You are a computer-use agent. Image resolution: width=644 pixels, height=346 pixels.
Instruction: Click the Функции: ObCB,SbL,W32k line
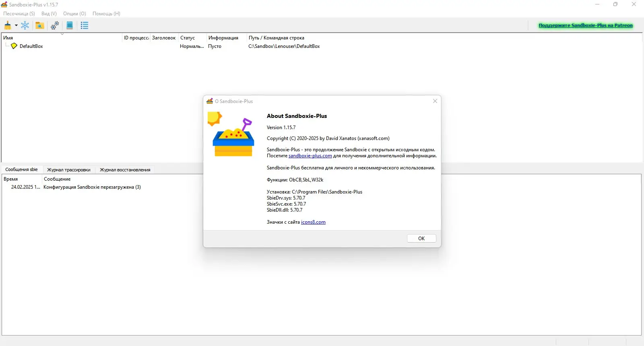point(295,180)
